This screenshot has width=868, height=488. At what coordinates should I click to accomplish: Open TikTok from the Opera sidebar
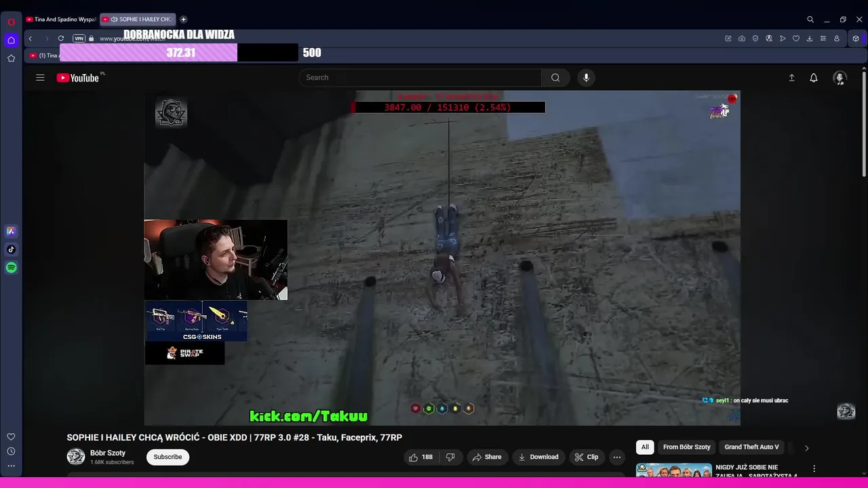11,249
